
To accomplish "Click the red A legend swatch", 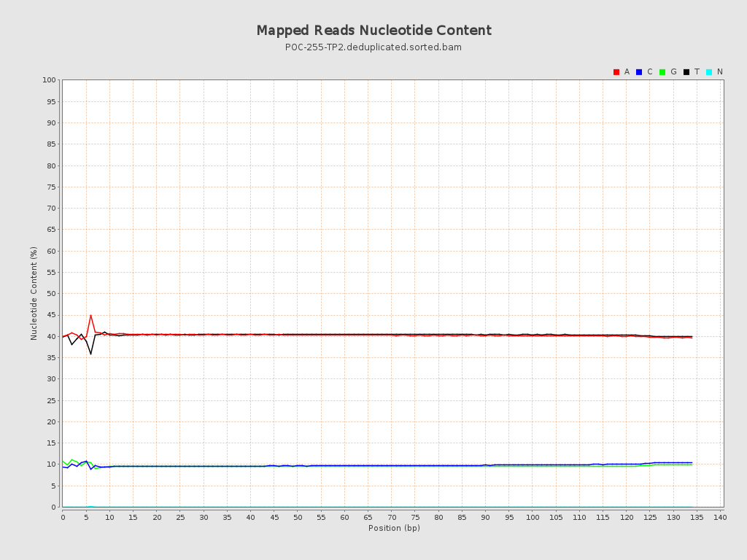I will [616, 72].
